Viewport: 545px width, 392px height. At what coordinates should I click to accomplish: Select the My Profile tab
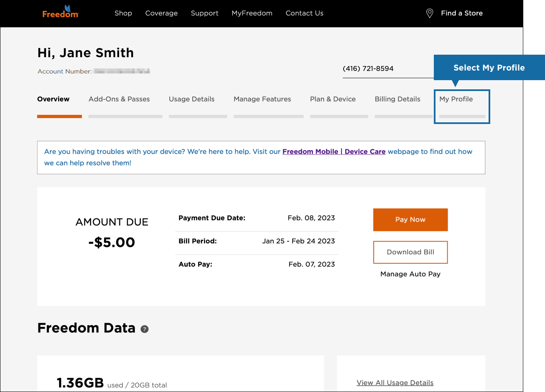[456, 99]
